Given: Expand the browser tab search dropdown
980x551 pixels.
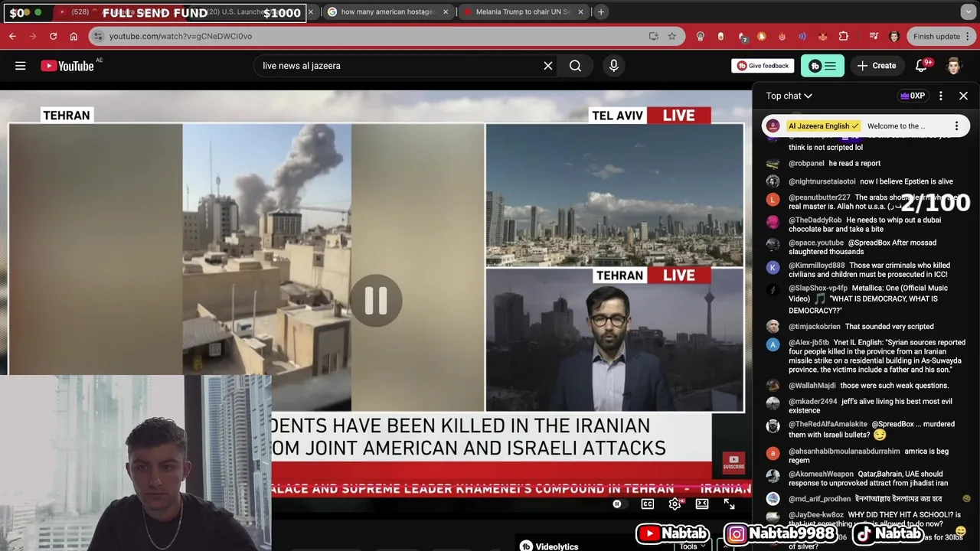Looking at the screenshot, I should click(968, 12).
